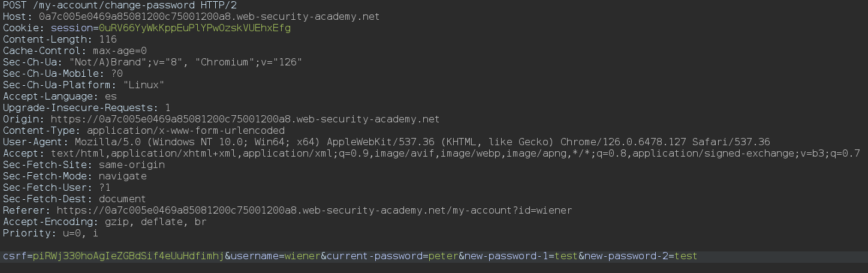This screenshot has width=868, height=273.
Task: Click the new-password-2 value test
Action: point(686,256)
